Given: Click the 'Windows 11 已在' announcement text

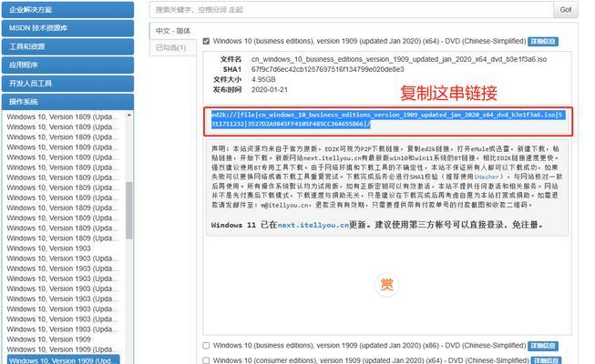Looking at the screenshot, I should 244,225.
